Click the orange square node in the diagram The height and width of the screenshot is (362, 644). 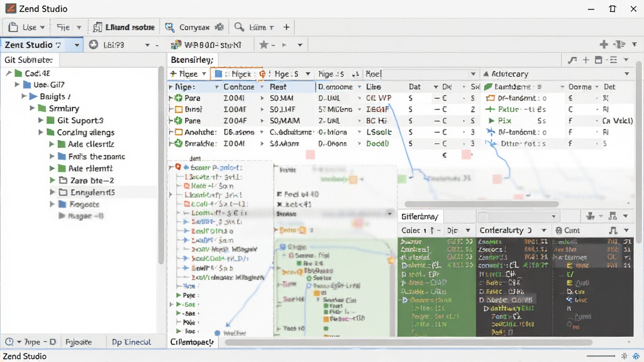[353, 179]
